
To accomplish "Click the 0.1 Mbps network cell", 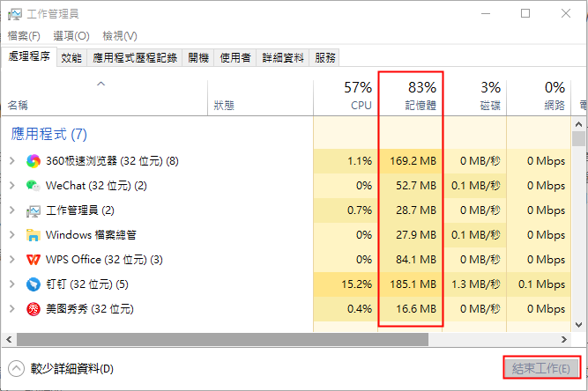I will pyautogui.click(x=539, y=284).
